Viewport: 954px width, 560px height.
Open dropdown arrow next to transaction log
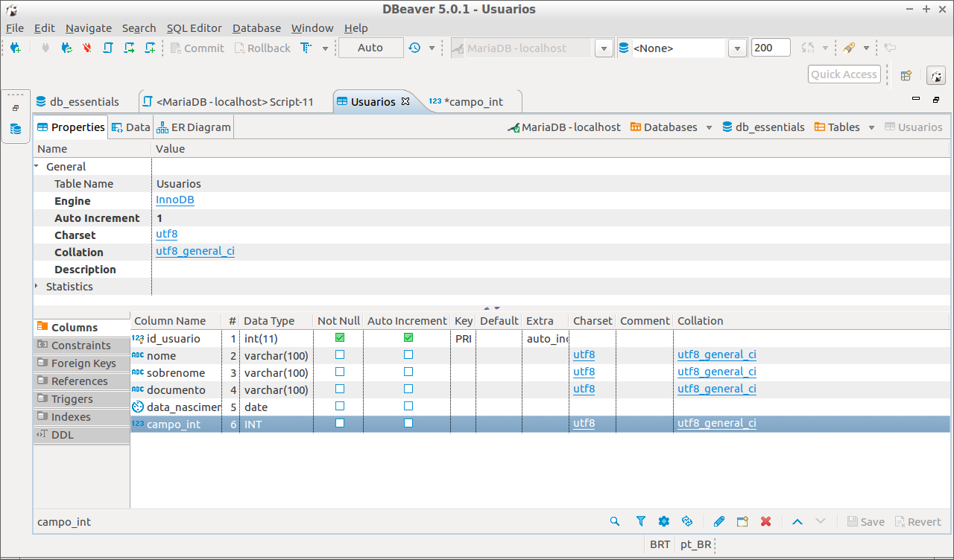(x=432, y=48)
